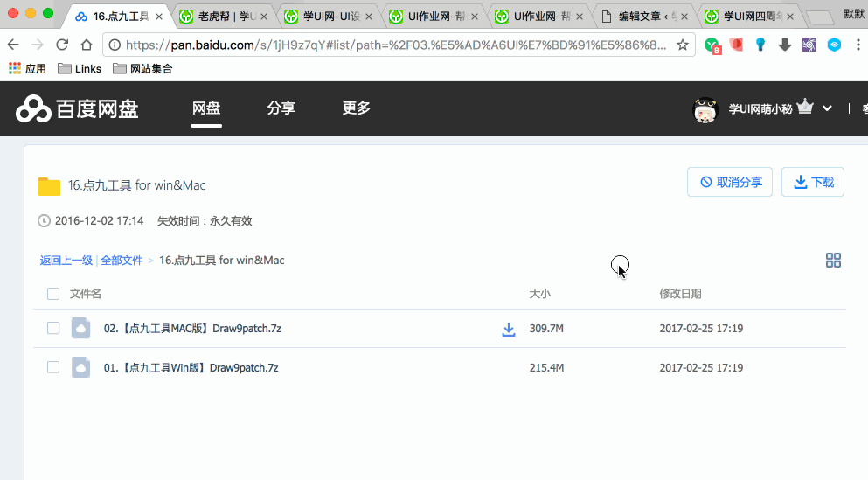The height and width of the screenshot is (480, 868).
Task: Click the user avatar picture
Action: click(705, 109)
